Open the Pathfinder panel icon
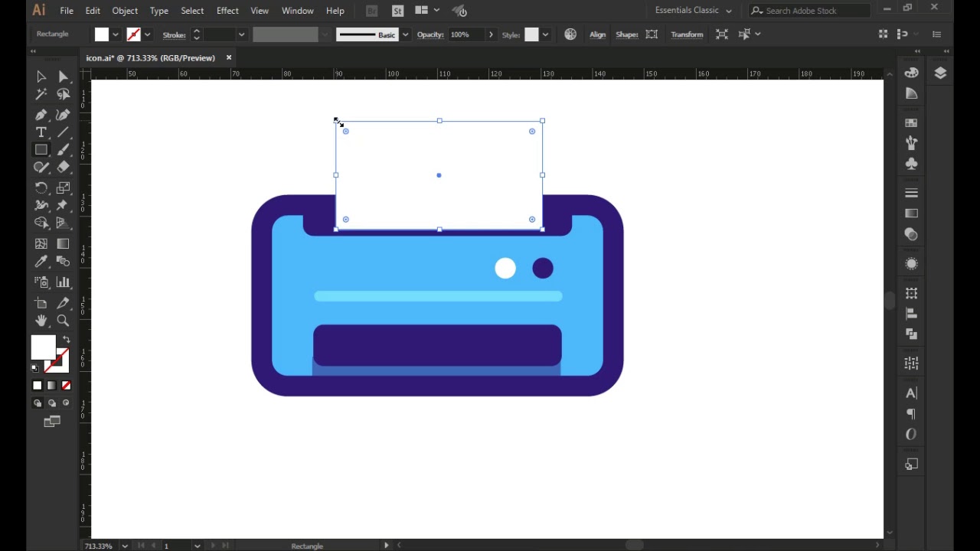980x551 pixels. tap(911, 334)
